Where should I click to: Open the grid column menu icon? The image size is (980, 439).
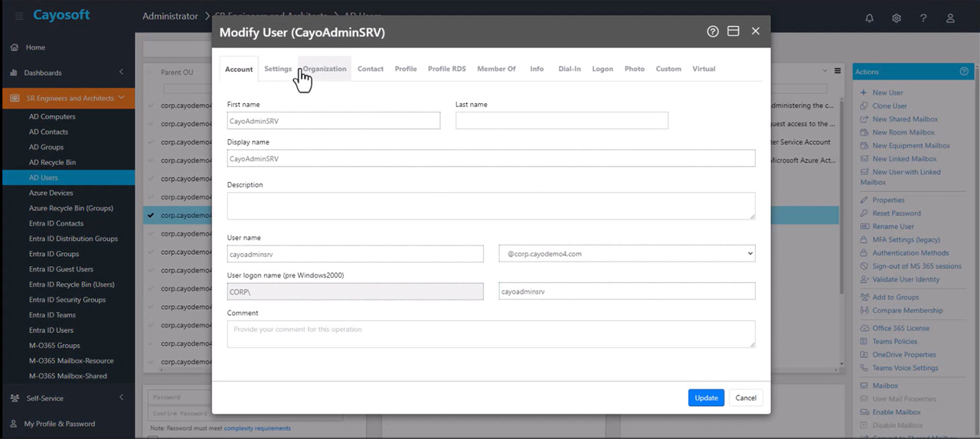(838, 71)
